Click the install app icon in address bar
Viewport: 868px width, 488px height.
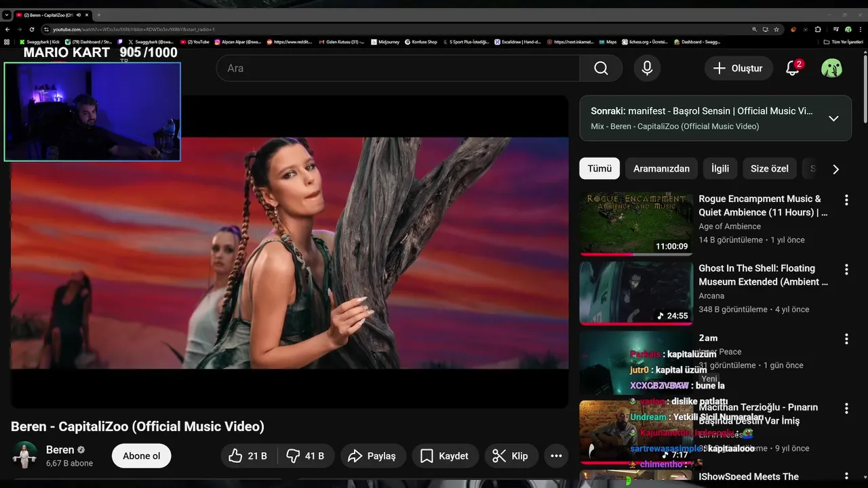(765, 29)
